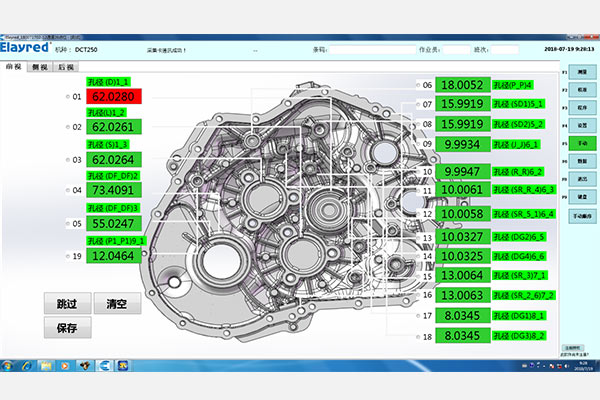600x400 pixels.
Task: Select radio button for measurement 09
Action: tap(418, 144)
